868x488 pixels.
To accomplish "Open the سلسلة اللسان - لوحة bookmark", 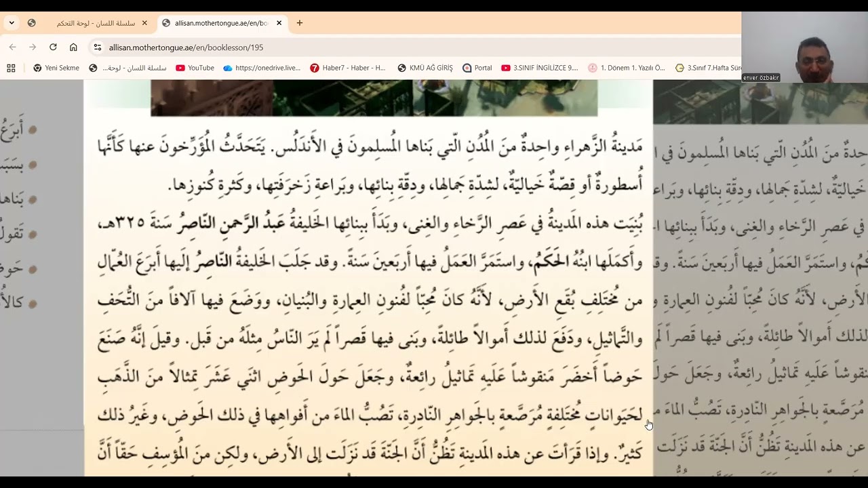I will tap(127, 68).
